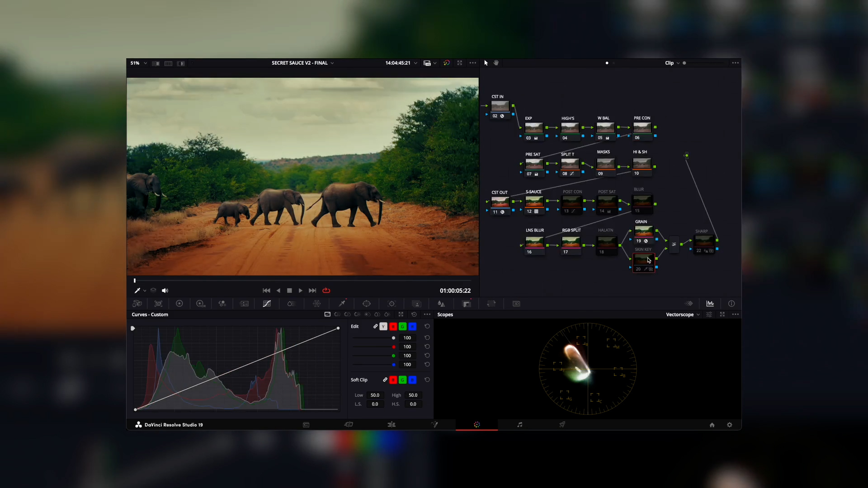Open the RGB Mixer palette
The height and width of the screenshot is (488, 868).
[x=222, y=304]
